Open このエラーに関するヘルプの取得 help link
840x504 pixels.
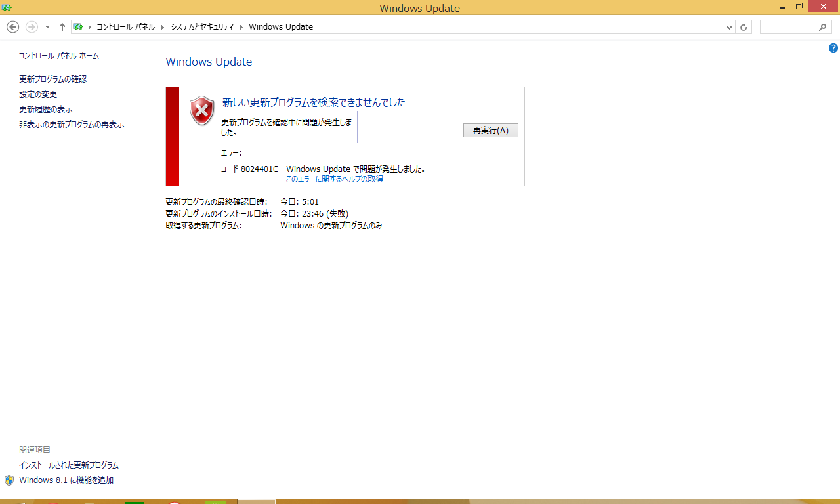point(334,178)
